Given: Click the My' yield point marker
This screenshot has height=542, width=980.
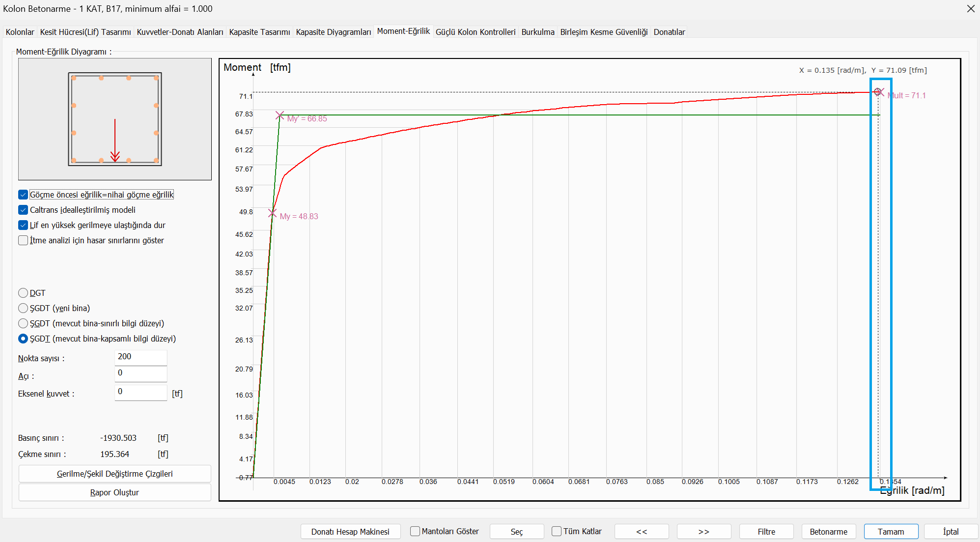Looking at the screenshot, I should tap(280, 115).
